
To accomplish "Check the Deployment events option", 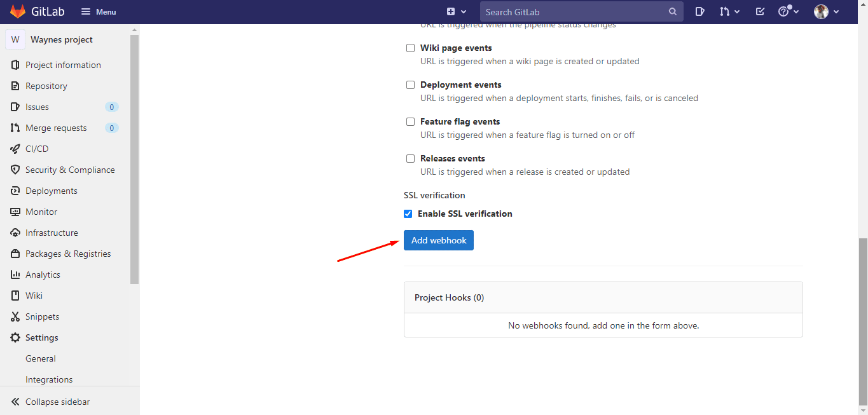I will pos(410,85).
